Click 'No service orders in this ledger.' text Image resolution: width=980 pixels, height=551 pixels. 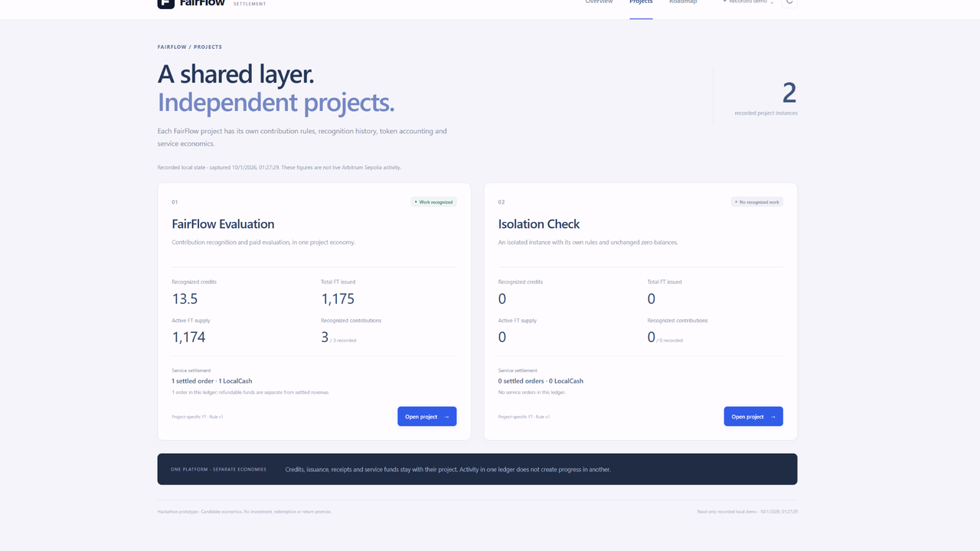pos(531,393)
